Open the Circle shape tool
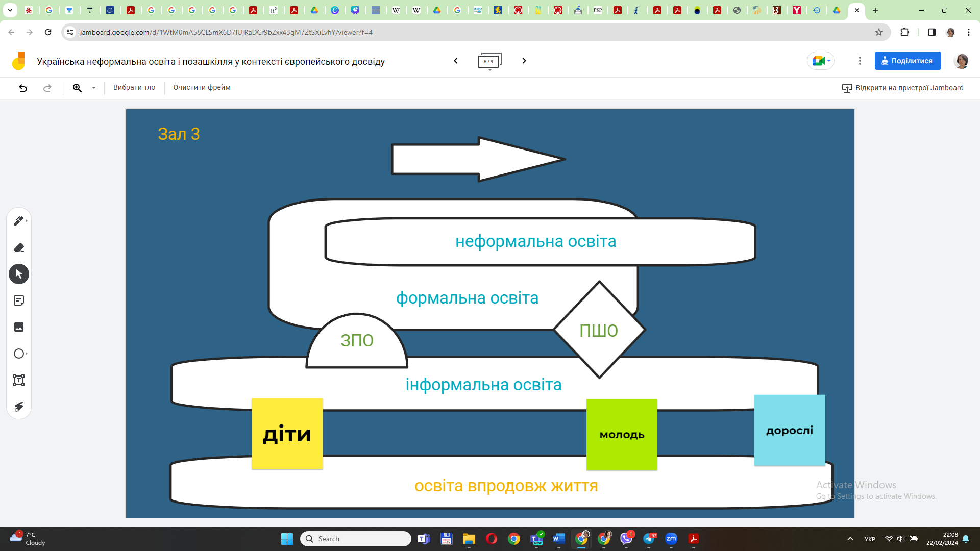Screen dimensions: 980x551 pyautogui.click(x=19, y=354)
